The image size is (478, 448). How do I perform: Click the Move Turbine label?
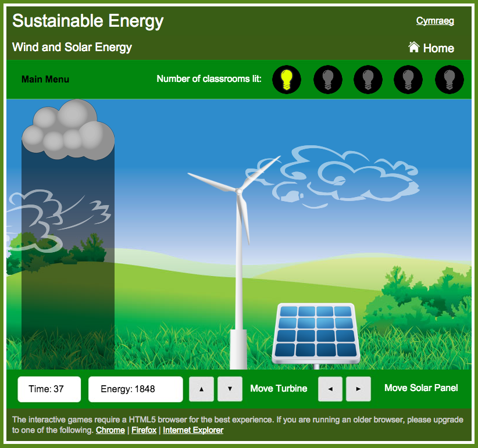click(x=279, y=388)
